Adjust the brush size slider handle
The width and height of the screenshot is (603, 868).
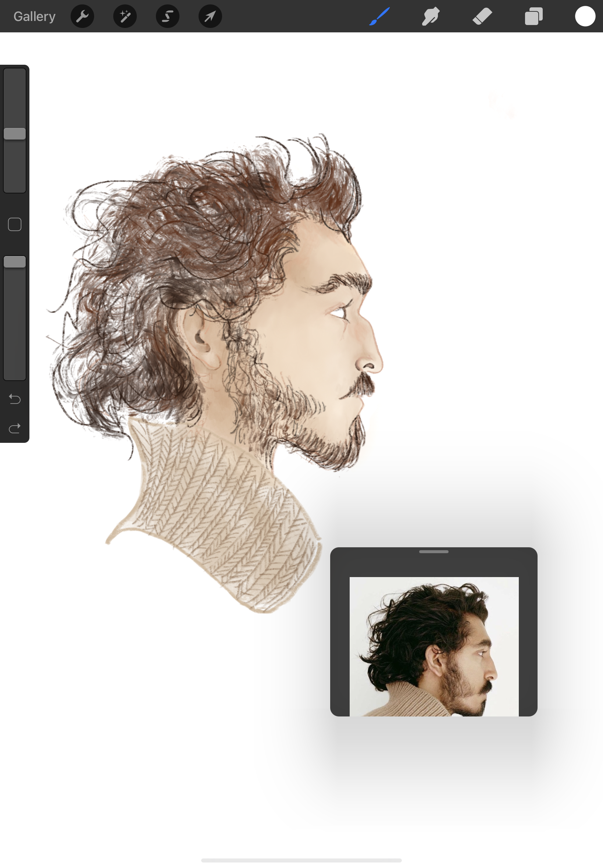click(x=15, y=134)
